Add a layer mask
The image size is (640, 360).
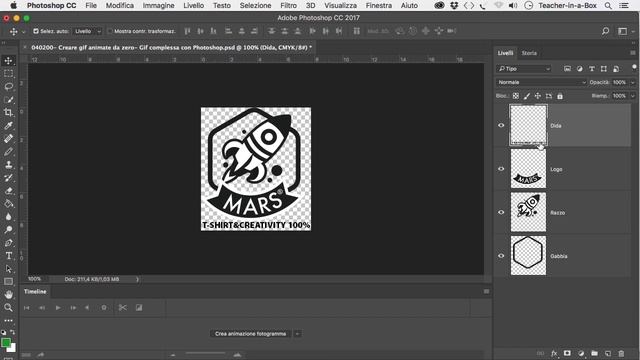[567, 353]
